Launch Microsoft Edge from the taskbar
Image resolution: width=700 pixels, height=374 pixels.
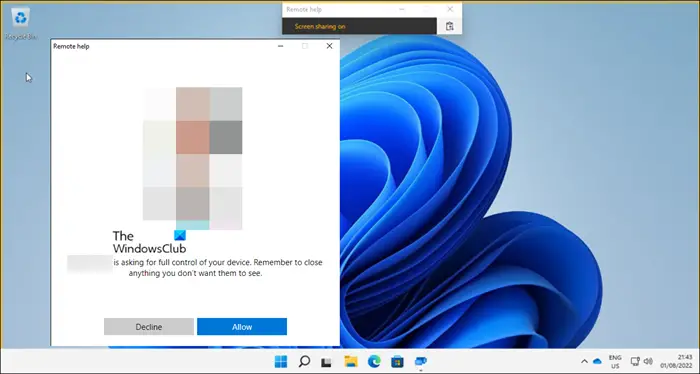374,361
